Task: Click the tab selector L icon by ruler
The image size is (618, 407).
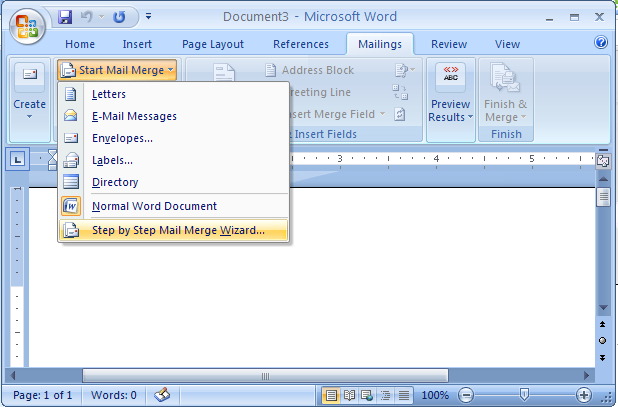Action: 19,158
